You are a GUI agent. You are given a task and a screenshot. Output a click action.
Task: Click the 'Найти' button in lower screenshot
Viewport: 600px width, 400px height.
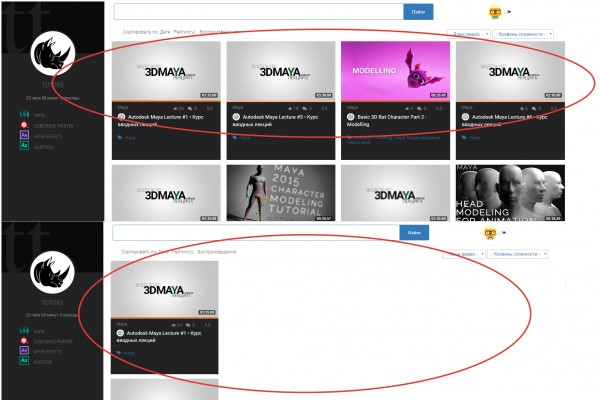(x=414, y=233)
